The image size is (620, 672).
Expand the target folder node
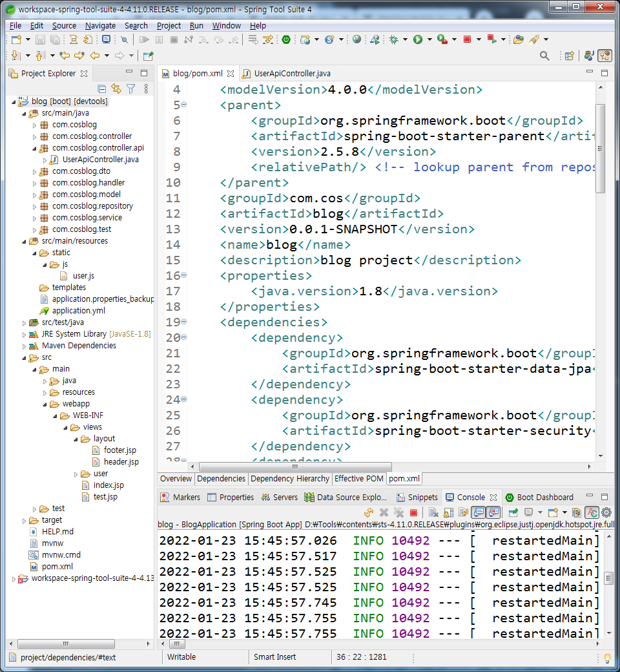[25, 521]
